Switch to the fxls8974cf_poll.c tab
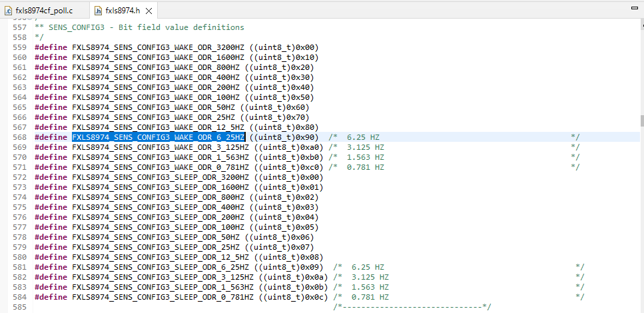Viewport: 644px width, 313px height. click(43, 11)
